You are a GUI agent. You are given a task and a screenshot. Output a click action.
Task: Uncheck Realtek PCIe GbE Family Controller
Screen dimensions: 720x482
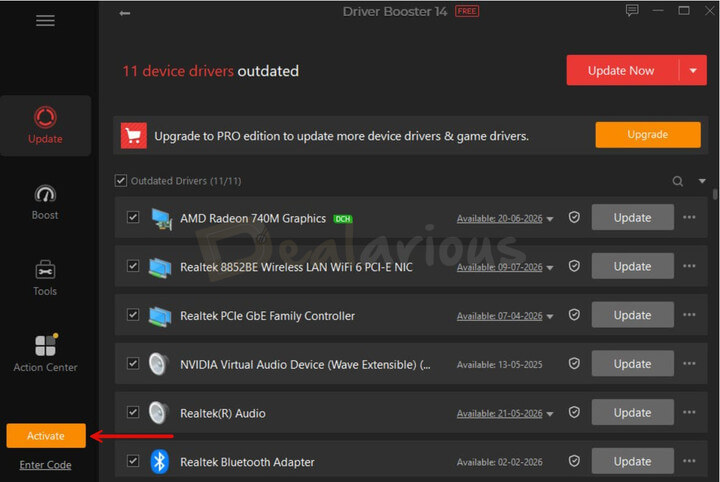coord(133,314)
